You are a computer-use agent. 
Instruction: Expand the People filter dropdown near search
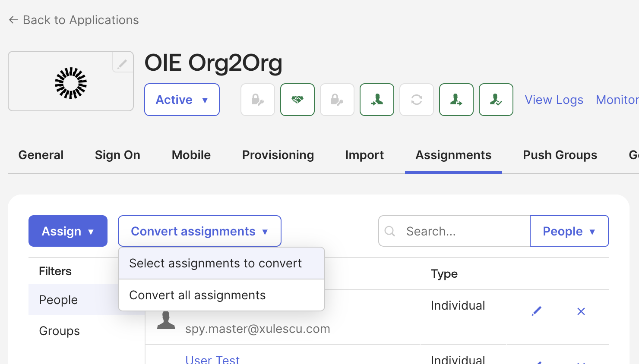tap(569, 231)
